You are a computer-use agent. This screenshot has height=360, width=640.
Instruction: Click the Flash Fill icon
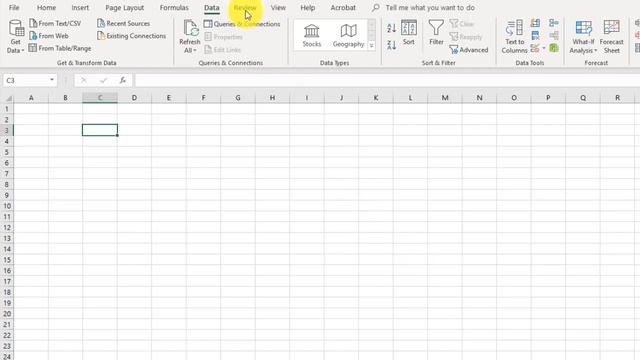[536, 23]
